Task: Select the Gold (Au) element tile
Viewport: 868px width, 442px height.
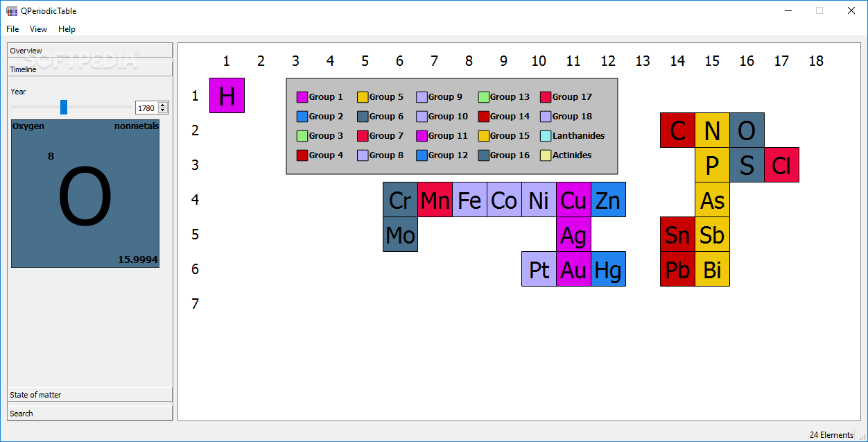Action: click(x=573, y=269)
